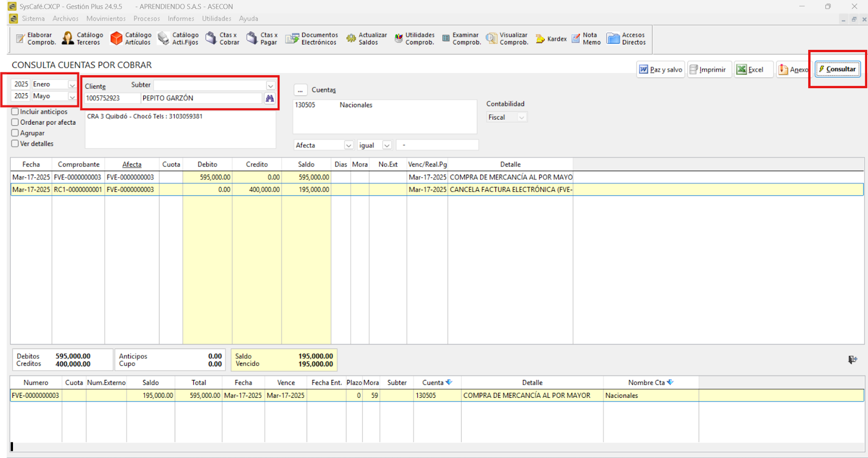The width and height of the screenshot is (868, 458).
Task: Open Ctas x Pagar in the toolbar
Action: pyautogui.click(x=261, y=38)
